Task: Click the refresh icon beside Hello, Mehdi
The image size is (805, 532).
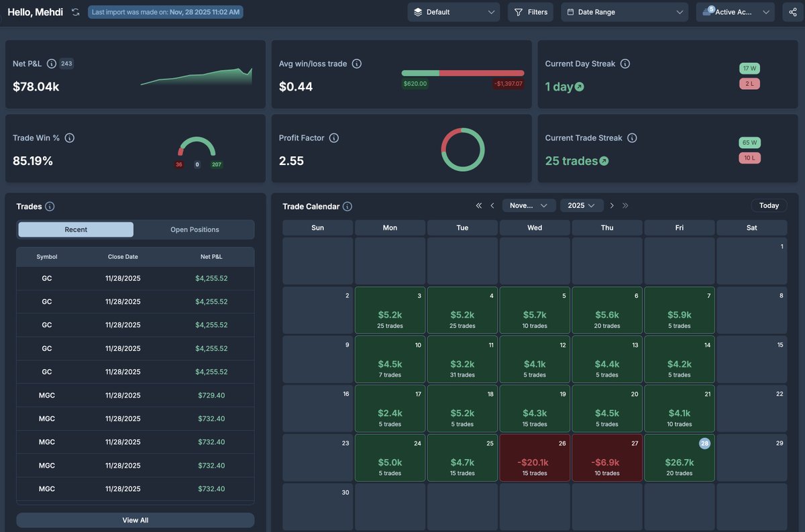Action: point(74,11)
